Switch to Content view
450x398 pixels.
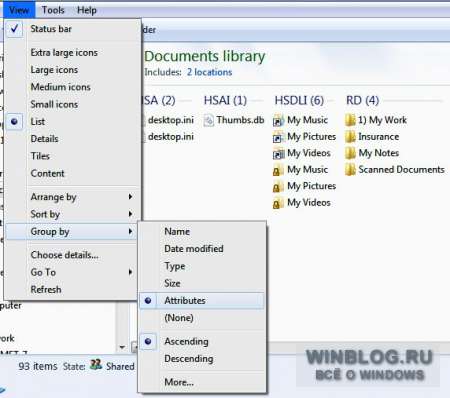(72, 174)
